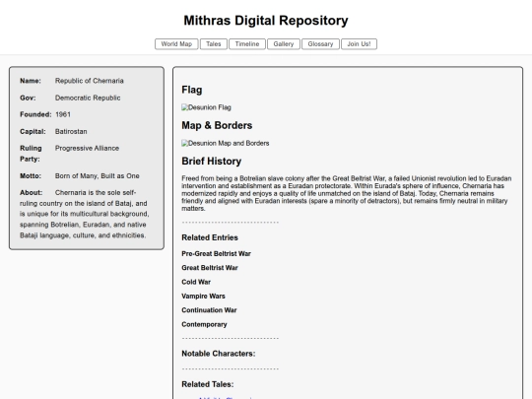Open the Continuation War entry

[x=209, y=310]
